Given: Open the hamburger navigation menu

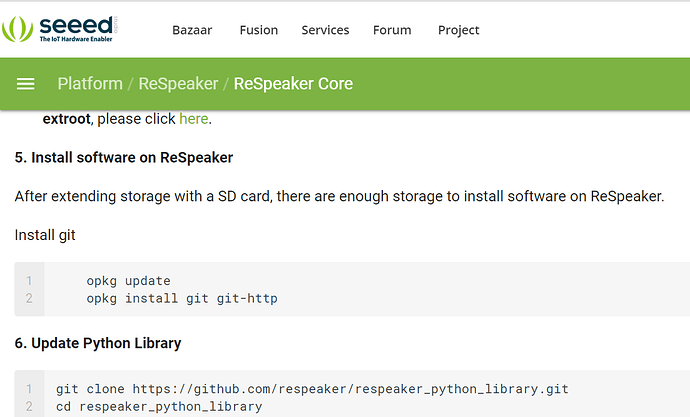Looking at the screenshot, I should click(26, 84).
